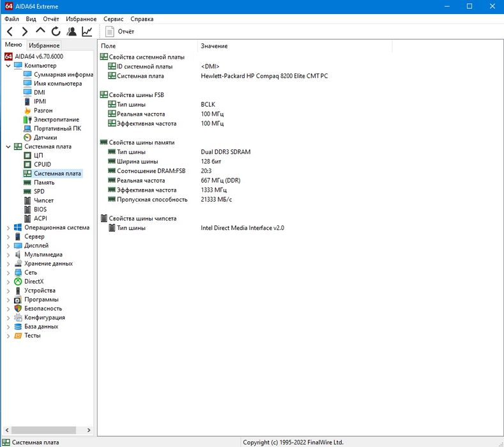Expand the Сеть node
The width and height of the screenshot is (504, 447).
click(x=8, y=273)
